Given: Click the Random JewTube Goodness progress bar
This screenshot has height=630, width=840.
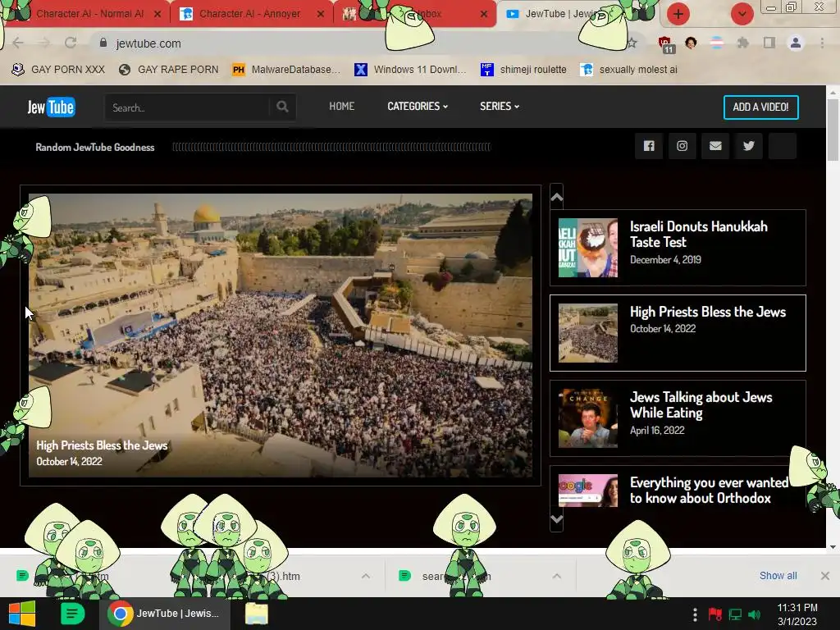Looking at the screenshot, I should click(x=331, y=147).
